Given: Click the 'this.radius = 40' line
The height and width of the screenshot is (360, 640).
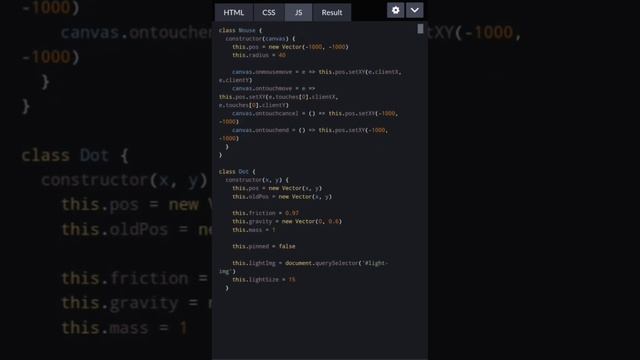Looking at the screenshot, I should [x=259, y=55].
